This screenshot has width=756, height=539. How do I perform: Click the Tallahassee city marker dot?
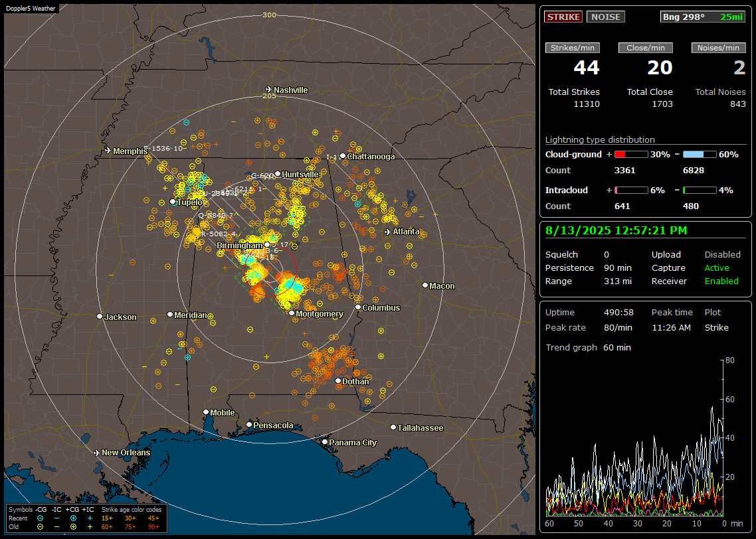click(x=393, y=427)
